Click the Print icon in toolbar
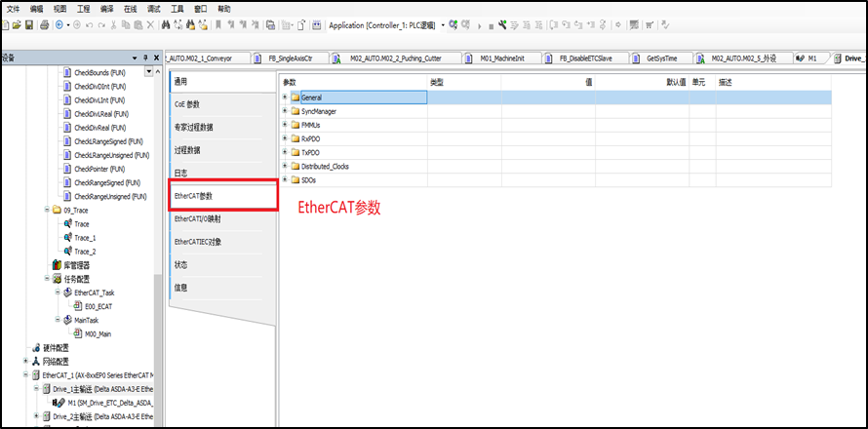 pyautogui.click(x=44, y=24)
